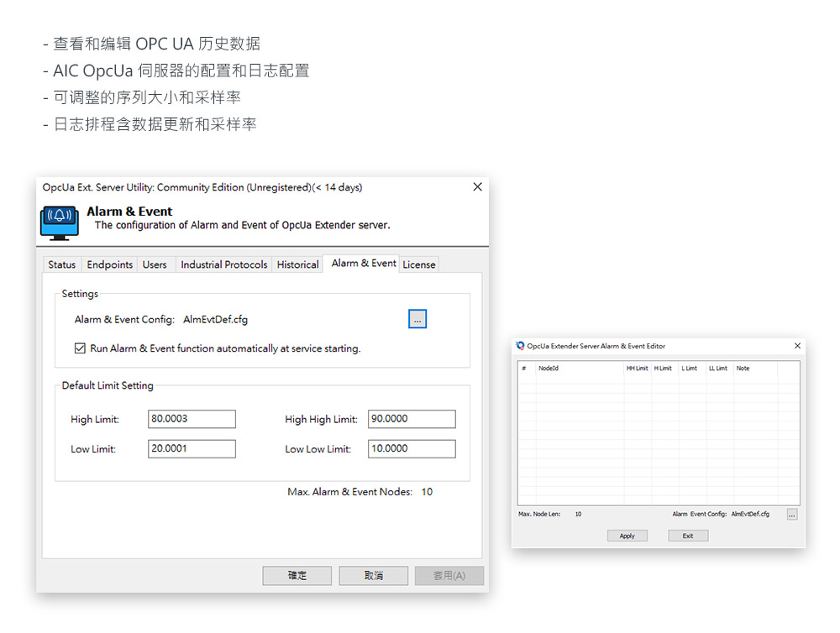Click the NodeId column header

click(x=580, y=369)
